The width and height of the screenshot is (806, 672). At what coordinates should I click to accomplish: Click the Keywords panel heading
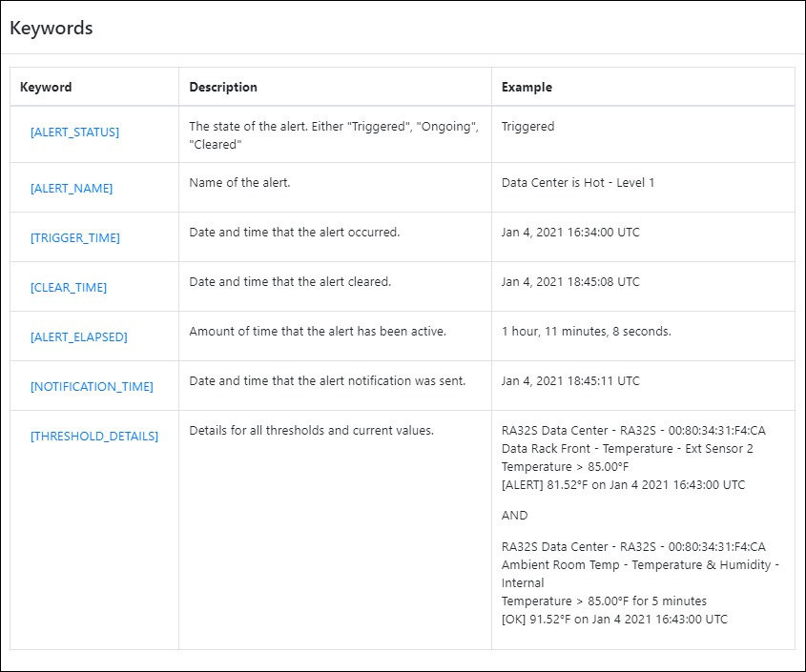pos(52,28)
